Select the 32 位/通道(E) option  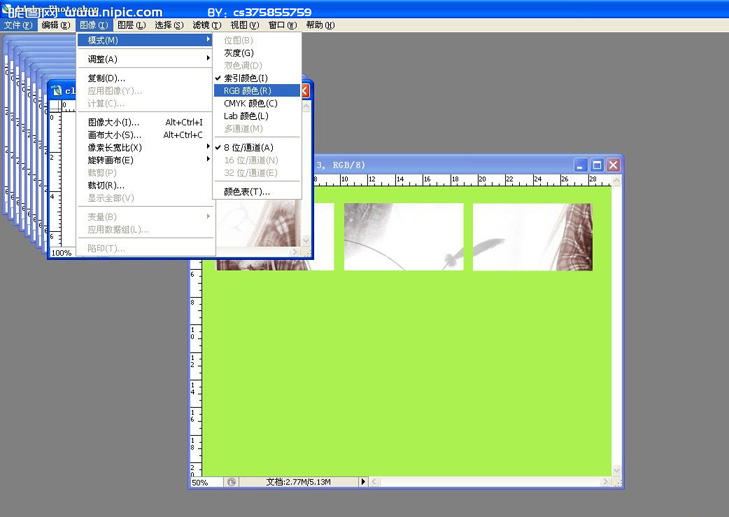257,172
